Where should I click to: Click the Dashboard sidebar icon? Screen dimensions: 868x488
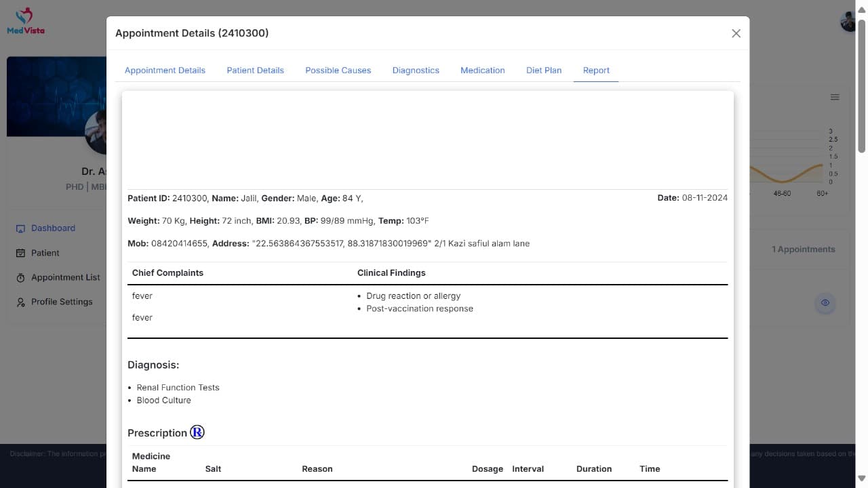(20, 228)
